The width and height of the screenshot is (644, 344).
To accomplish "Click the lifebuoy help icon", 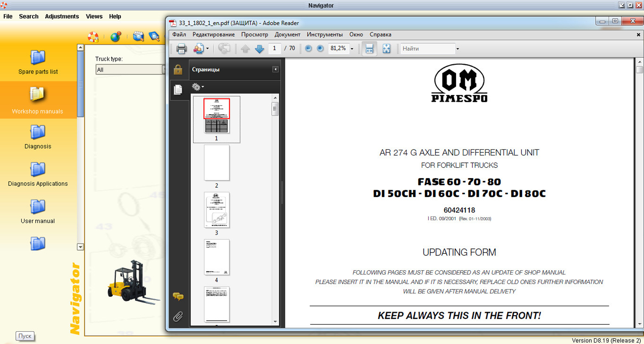I will [x=93, y=37].
